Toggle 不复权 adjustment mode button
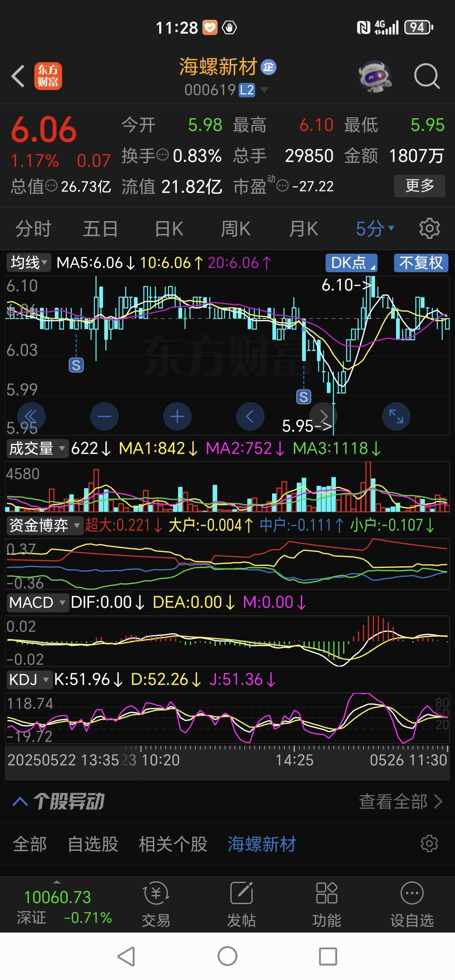The height and width of the screenshot is (980, 455). (421, 263)
